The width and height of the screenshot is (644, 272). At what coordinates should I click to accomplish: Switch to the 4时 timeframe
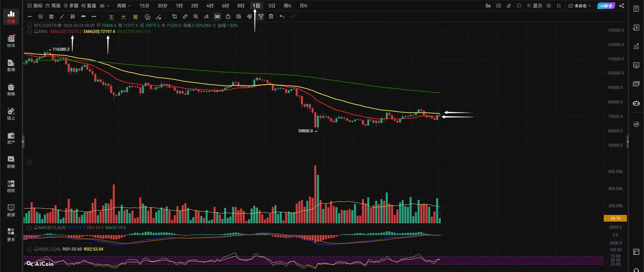point(210,6)
